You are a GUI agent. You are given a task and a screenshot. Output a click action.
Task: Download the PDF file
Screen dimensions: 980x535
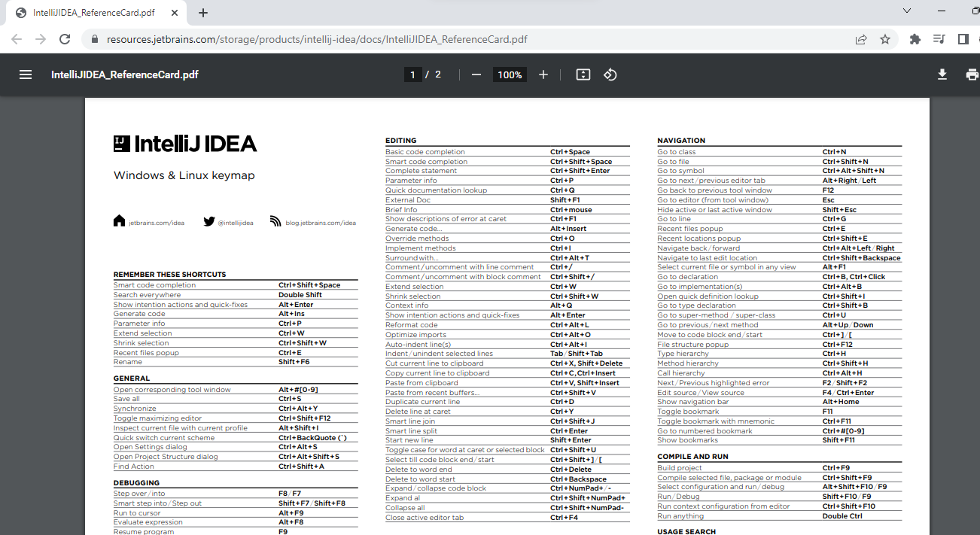click(x=942, y=74)
